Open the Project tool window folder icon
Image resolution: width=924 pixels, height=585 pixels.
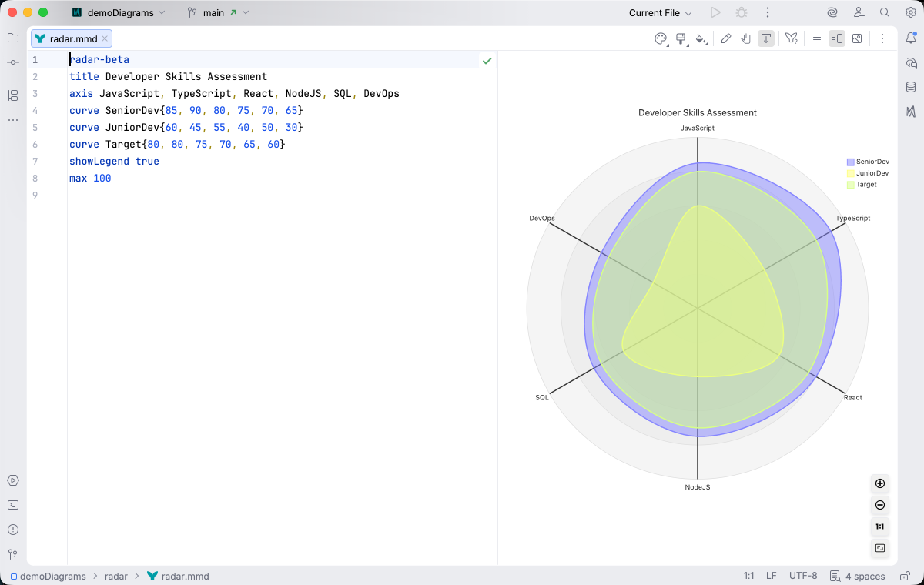click(13, 38)
